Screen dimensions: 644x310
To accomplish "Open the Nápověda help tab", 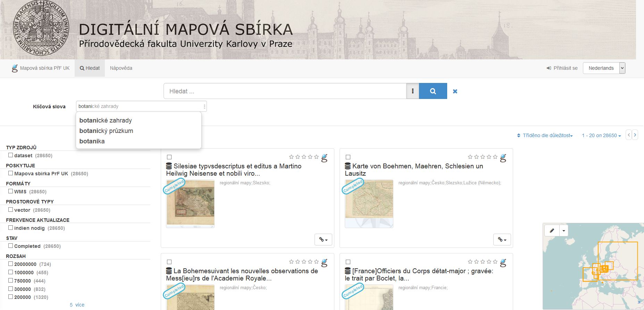I will [x=121, y=68].
